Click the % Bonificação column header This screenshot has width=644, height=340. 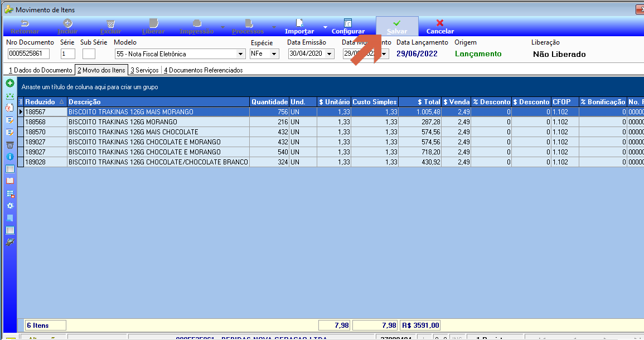603,102
